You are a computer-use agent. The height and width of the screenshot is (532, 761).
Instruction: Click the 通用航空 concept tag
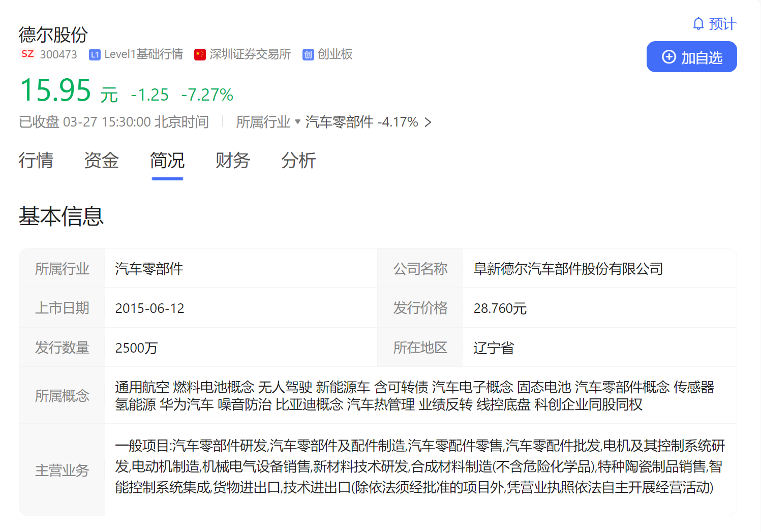pos(142,387)
